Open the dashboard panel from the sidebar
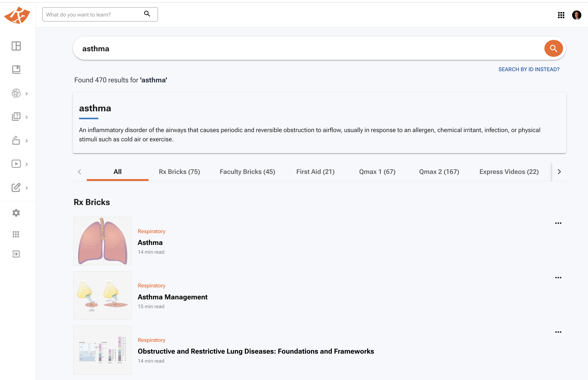This screenshot has width=588, height=380. pos(16,46)
